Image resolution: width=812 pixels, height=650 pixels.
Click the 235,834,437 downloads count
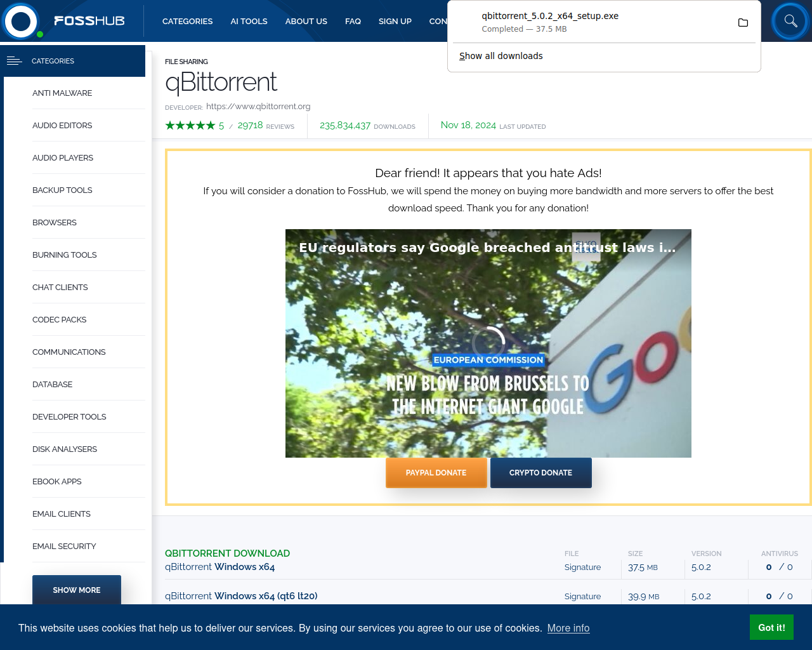click(367, 126)
